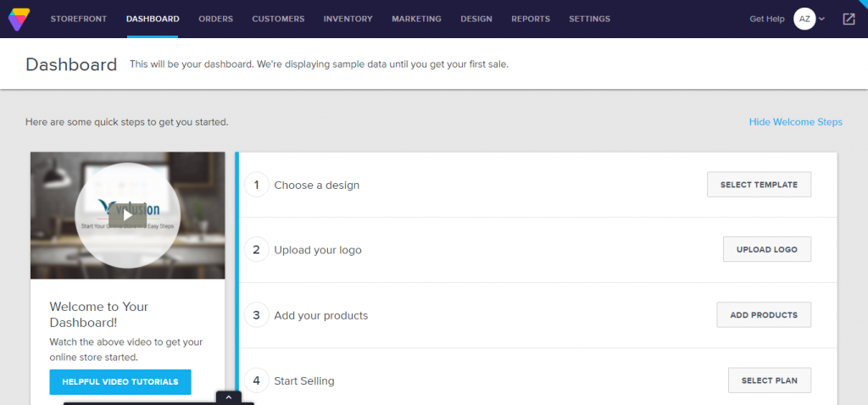868x405 pixels.
Task: Click the Volusion logo icon
Action: pyautogui.click(x=19, y=19)
